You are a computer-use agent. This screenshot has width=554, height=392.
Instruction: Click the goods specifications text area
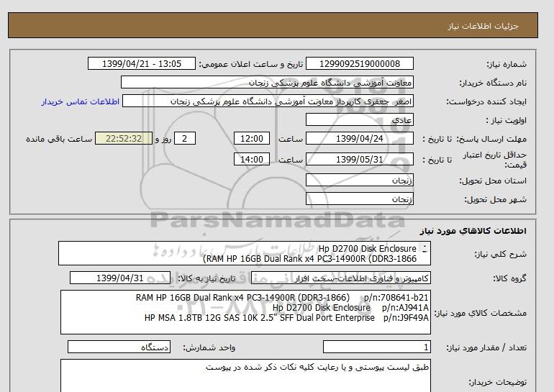tap(245, 312)
